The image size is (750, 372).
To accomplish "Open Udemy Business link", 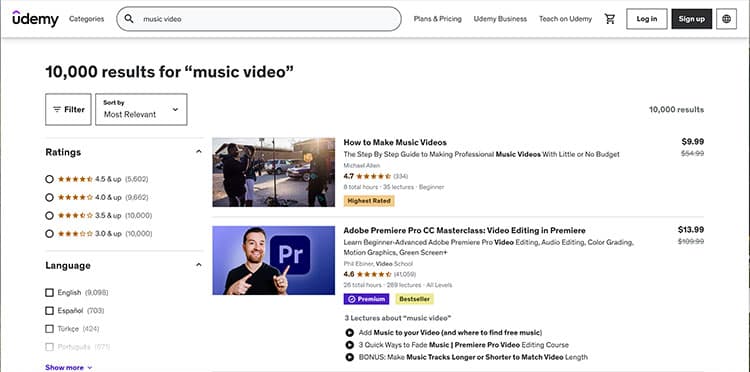I will (x=500, y=19).
